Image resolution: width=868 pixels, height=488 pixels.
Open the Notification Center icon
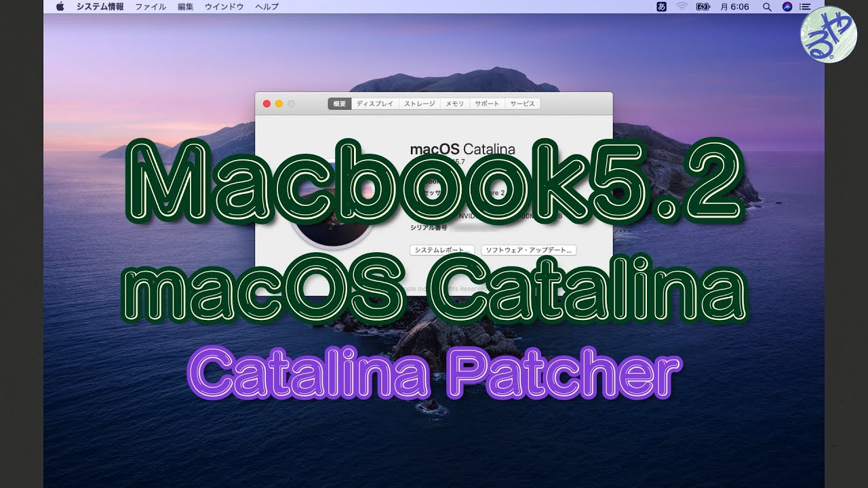805,7
